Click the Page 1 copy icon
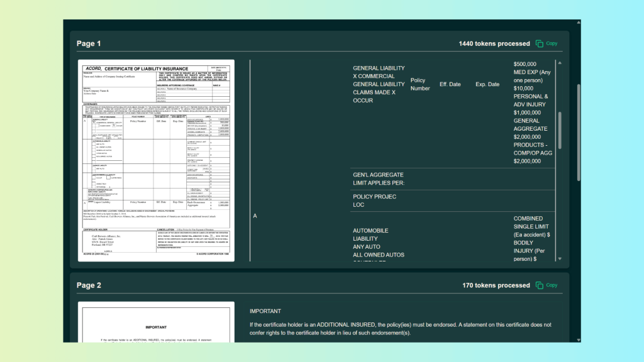Screen dimensions: 644x362 coord(540,43)
